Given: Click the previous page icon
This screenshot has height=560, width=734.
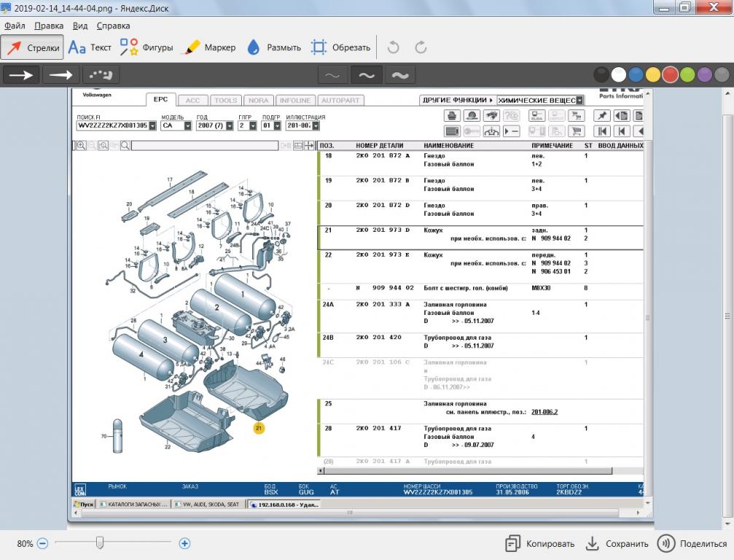Looking at the screenshot, I should pos(621,131).
